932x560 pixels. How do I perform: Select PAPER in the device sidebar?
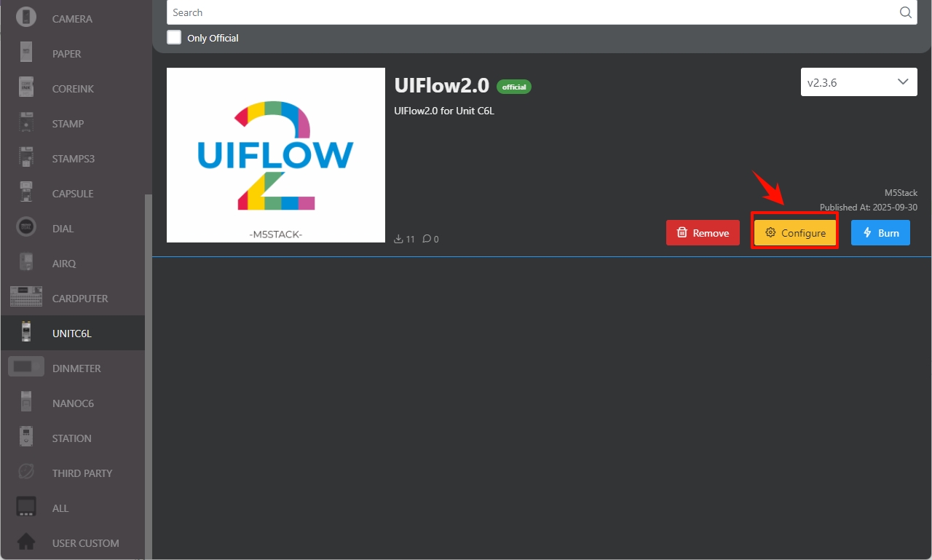click(66, 54)
